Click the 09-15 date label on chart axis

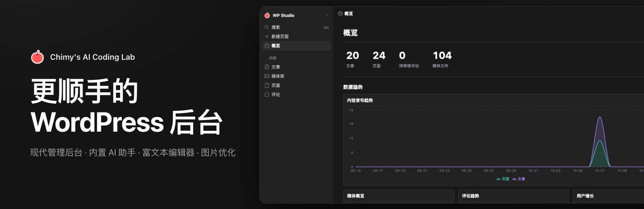[355, 171]
